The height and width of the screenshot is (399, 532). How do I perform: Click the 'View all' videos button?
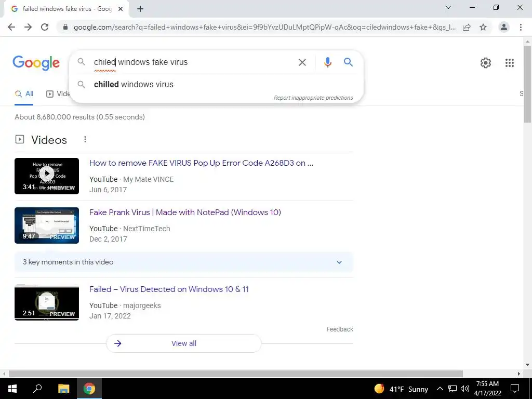pyautogui.click(x=184, y=343)
